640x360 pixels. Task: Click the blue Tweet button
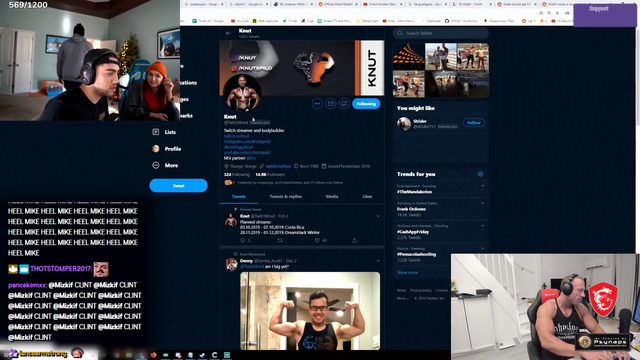(x=178, y=186)
